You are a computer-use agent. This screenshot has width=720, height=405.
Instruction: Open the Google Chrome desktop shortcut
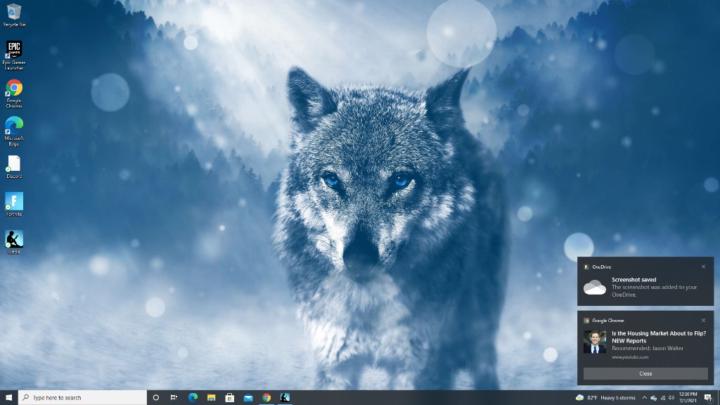click(14, 89)
